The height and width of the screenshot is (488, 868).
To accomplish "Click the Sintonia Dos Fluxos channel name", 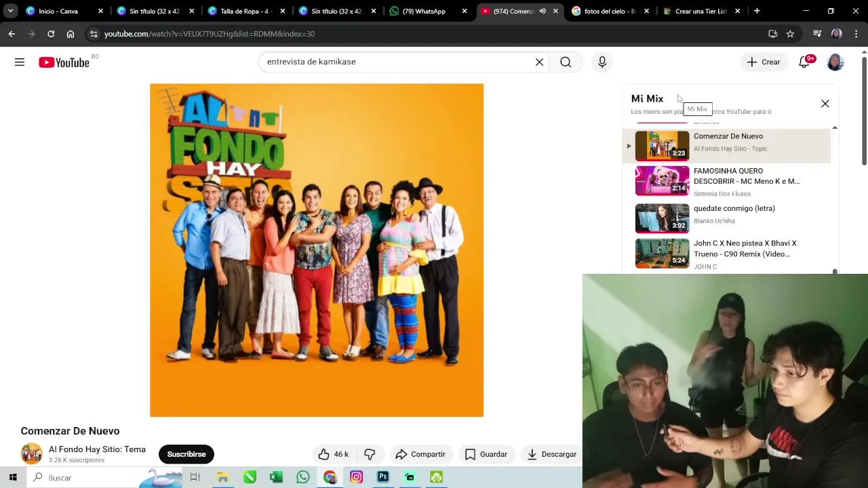I will coord(722,194).
